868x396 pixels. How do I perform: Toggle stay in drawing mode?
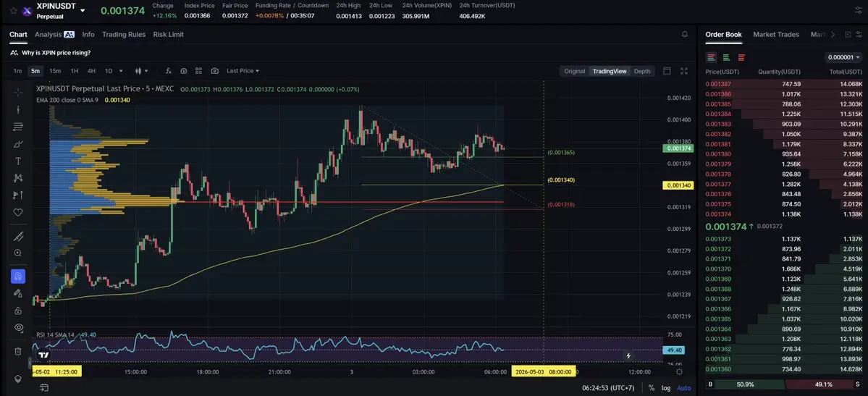coord(17,293)
